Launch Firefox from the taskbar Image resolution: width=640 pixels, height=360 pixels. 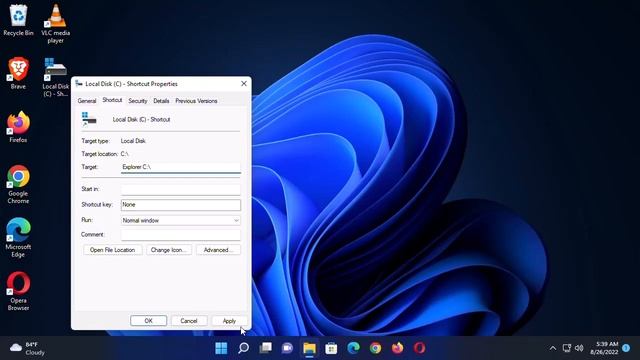pyautogui.click(x=397, y=348)
